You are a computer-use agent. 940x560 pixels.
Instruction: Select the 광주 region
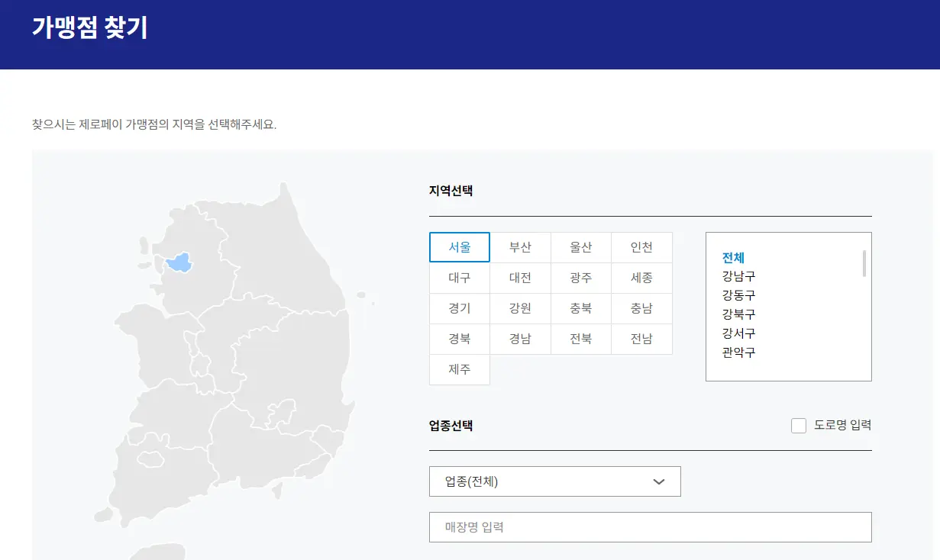(581, 278)
